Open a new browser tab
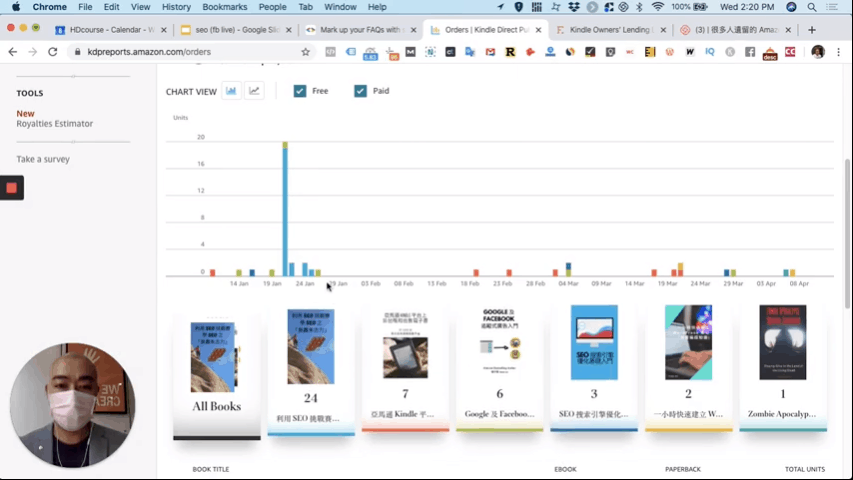Image resolution: width=853 pixels, height=480 pixels. 812,30
